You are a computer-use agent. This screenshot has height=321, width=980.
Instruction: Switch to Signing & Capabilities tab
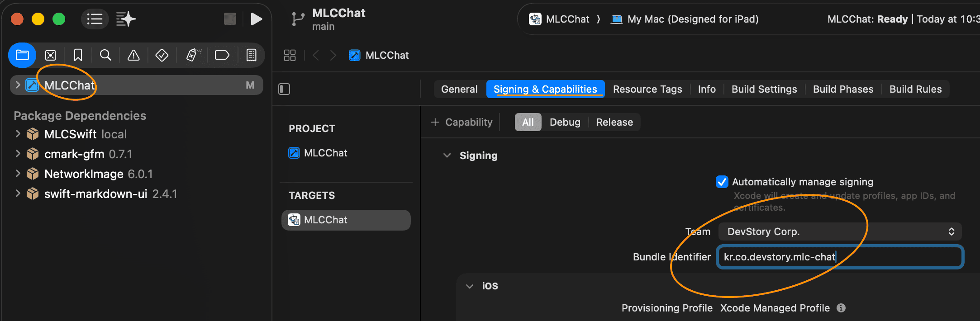[545, 89]
